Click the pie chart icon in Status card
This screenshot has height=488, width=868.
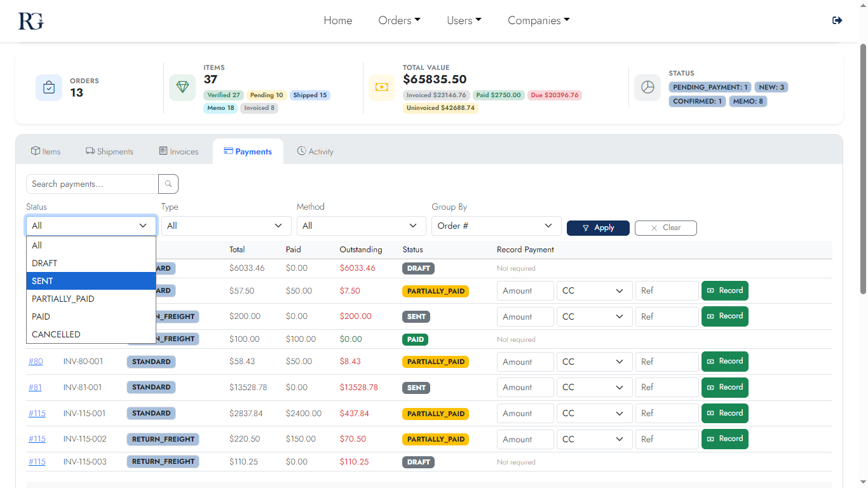[648, 87]
